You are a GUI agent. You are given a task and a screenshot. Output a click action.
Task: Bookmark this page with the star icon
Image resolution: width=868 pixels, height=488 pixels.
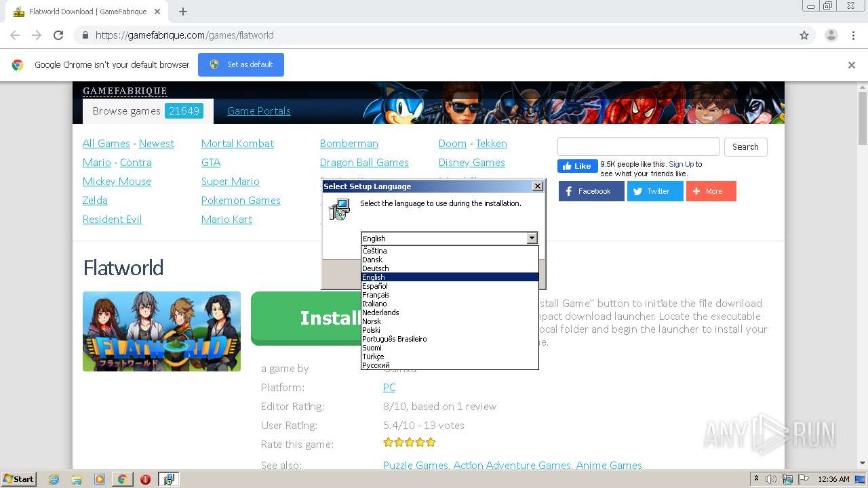click(x=804, y=35)
